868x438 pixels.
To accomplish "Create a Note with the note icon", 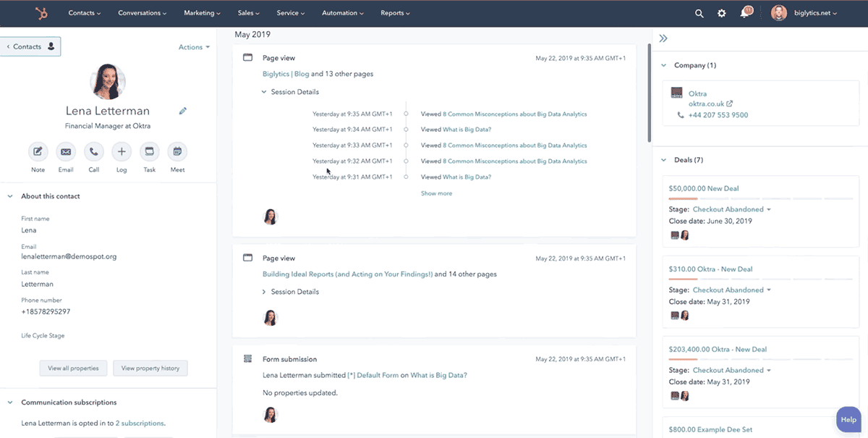I will point(38,152).
